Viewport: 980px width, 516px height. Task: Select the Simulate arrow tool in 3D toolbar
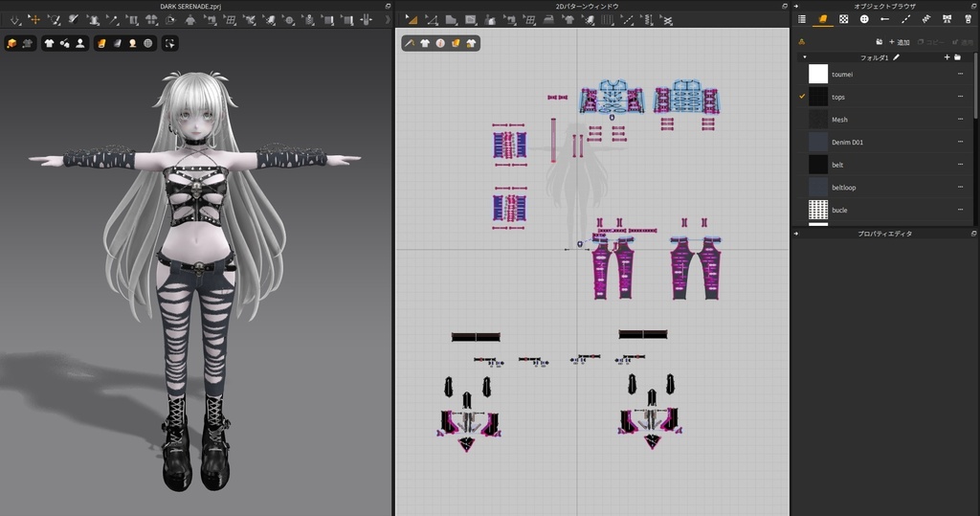(x=15, y=20)
